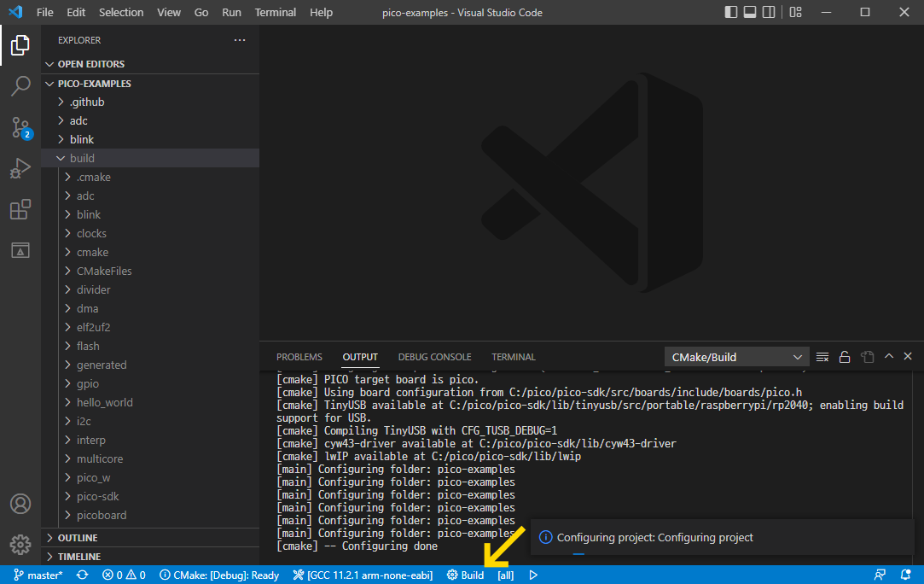924x584 pixels.
Task: Expand the .cmake folder under build
Action: tap(150, 177)
